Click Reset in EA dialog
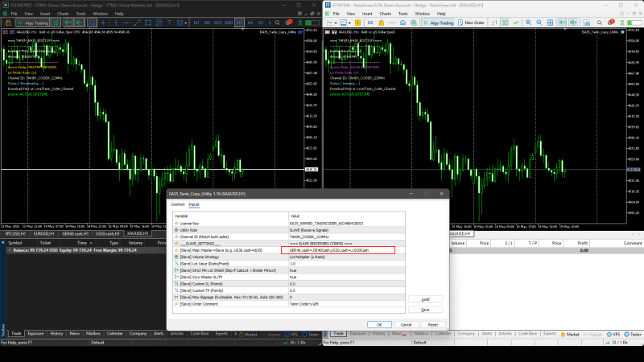This screenshot has width=644, height=362. [x=432, y=325]
